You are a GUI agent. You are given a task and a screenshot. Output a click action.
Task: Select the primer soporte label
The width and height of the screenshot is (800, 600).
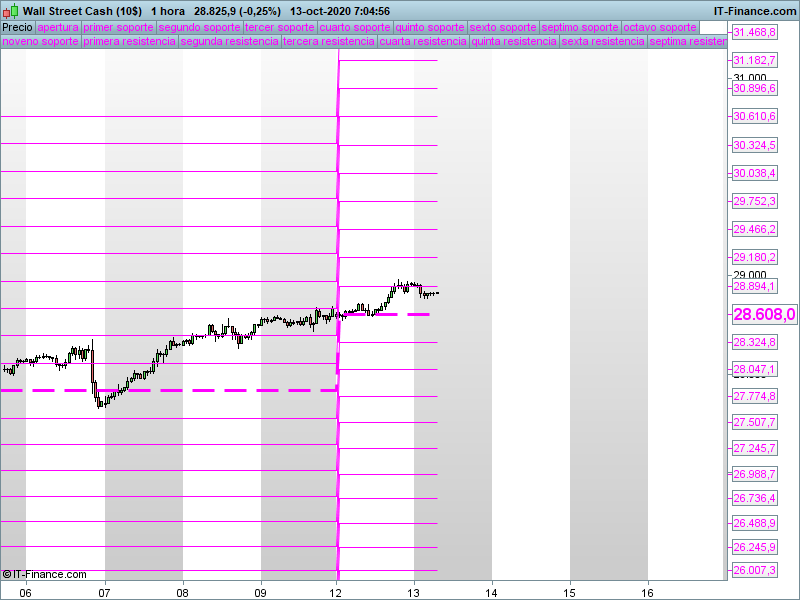118,28
